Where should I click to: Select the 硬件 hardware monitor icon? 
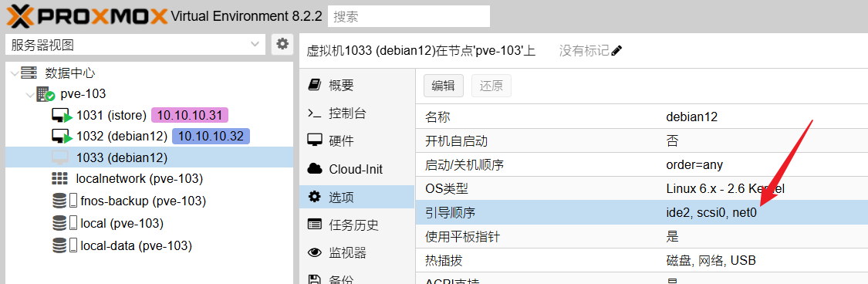(x=315, y=140)
